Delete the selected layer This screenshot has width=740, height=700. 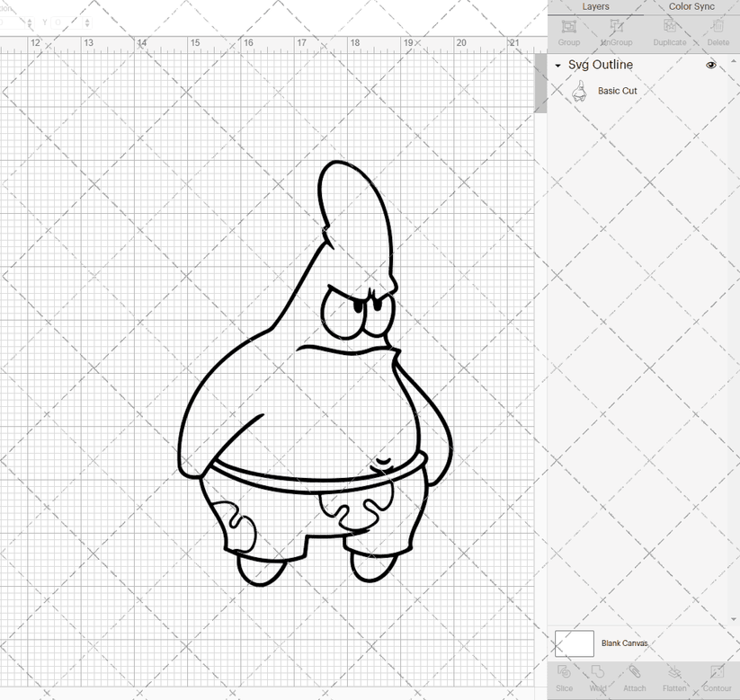[717, 34]
